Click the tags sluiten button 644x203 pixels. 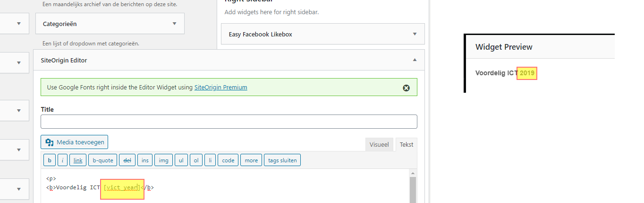[x=282, y=160]
